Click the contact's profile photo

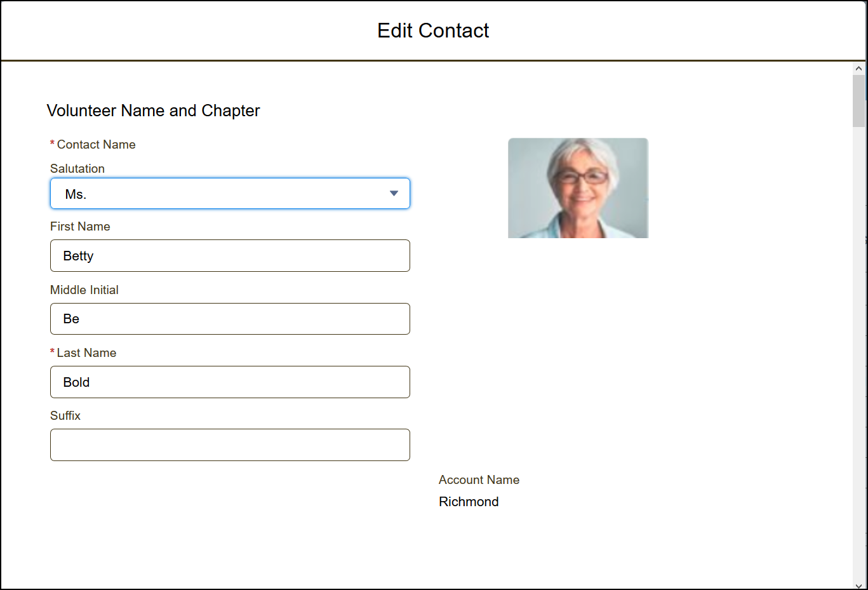coord(578,188)
